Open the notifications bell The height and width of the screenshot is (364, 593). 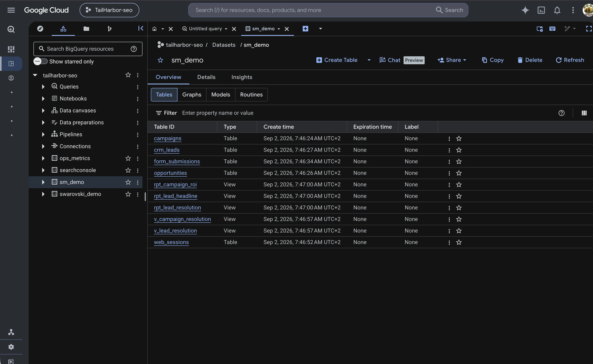point(557,10)
